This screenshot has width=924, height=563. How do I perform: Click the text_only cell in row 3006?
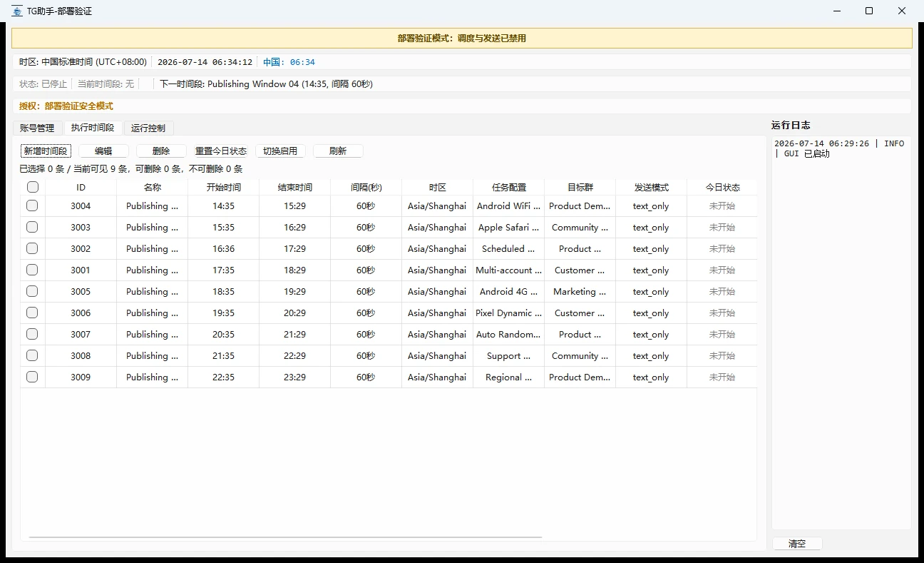(x=651, y=313)
